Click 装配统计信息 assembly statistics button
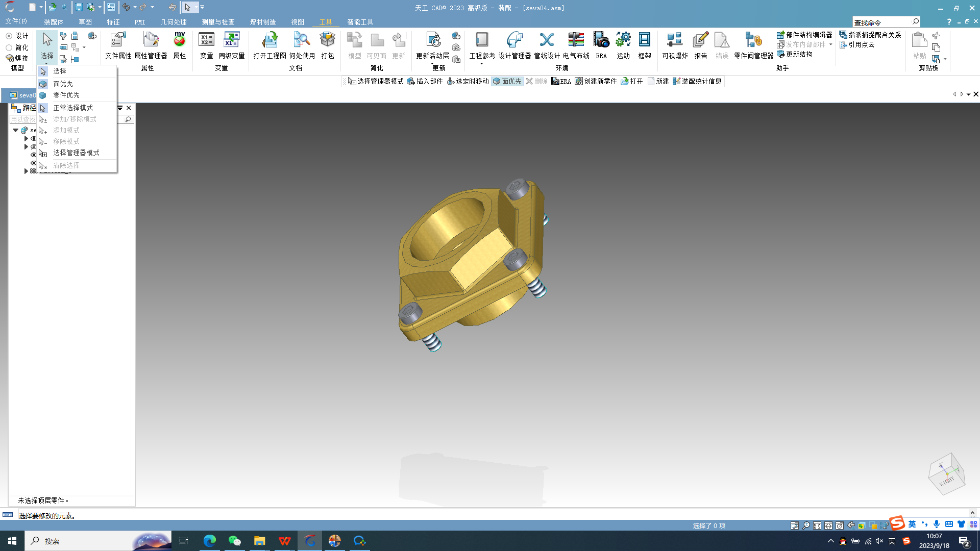This screenshot has width=980, height=551. (697, 81)
